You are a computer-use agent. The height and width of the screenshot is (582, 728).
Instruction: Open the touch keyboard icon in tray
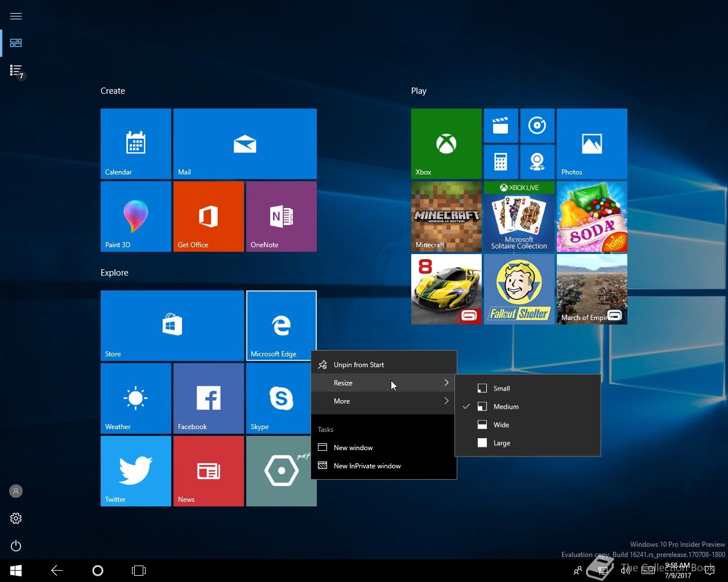click(x=648, y=571)
